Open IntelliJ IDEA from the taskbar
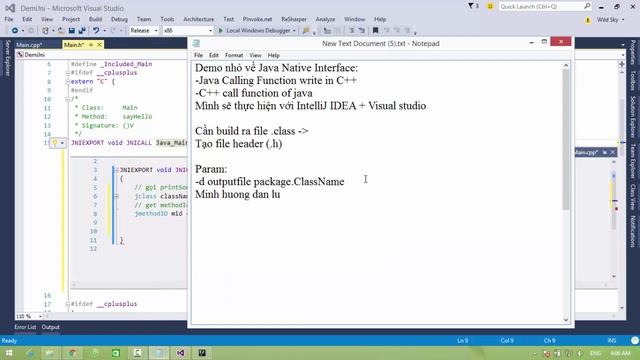The width and height of the screenshot is (640, 360). [202, 353]
